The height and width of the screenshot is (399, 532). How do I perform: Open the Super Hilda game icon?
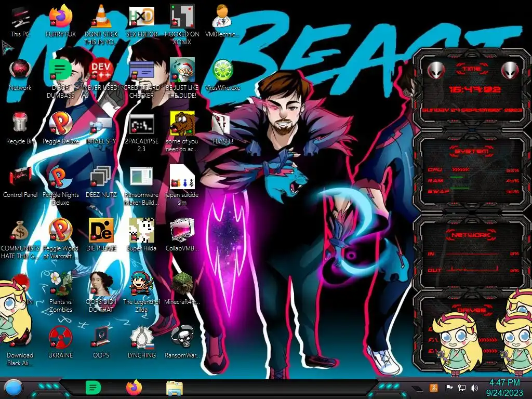[141, 230]
